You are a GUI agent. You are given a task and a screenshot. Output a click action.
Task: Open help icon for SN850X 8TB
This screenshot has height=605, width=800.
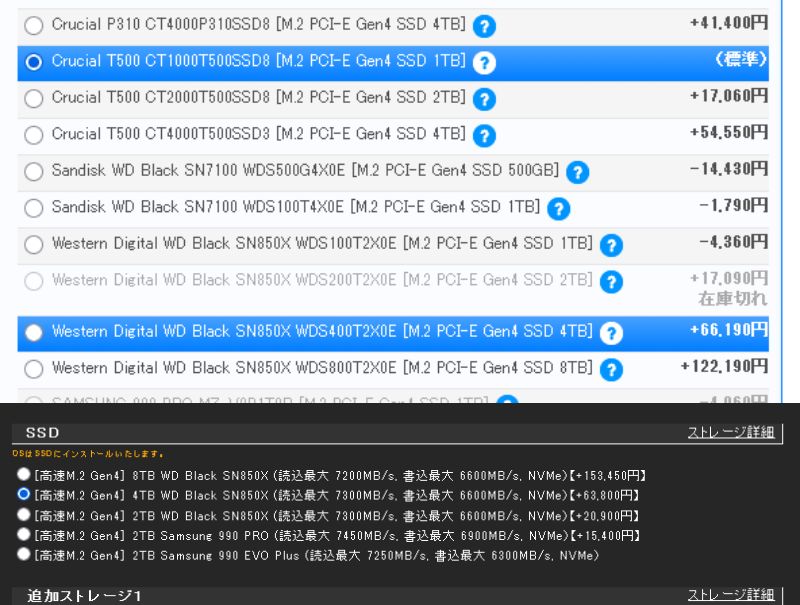point(611,369)
